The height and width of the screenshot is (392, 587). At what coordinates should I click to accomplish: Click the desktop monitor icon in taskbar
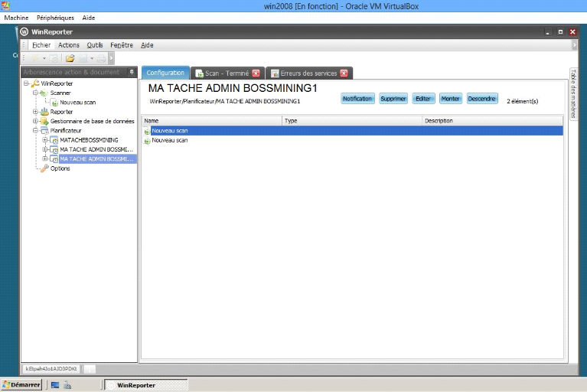(x=55, y=385)
